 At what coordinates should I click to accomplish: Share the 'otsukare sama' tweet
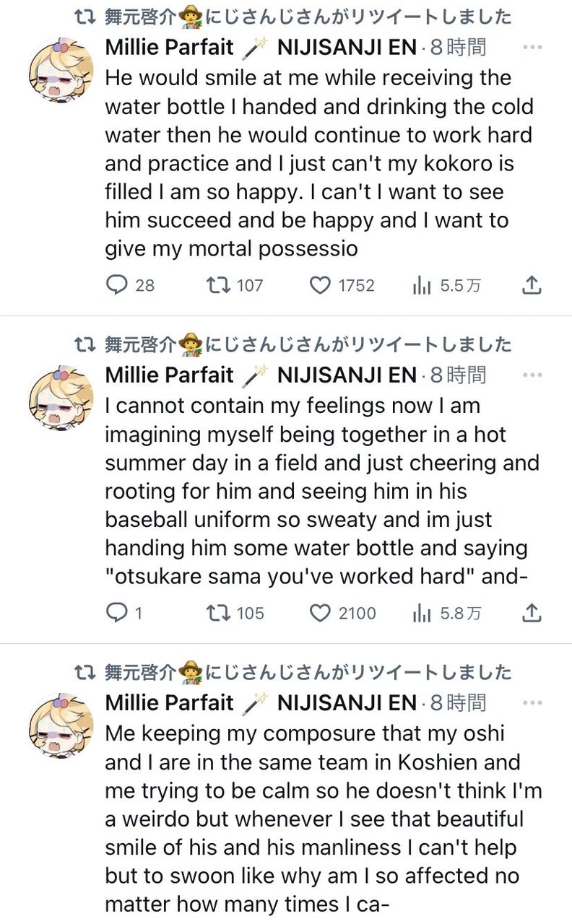tap(531, 614)
